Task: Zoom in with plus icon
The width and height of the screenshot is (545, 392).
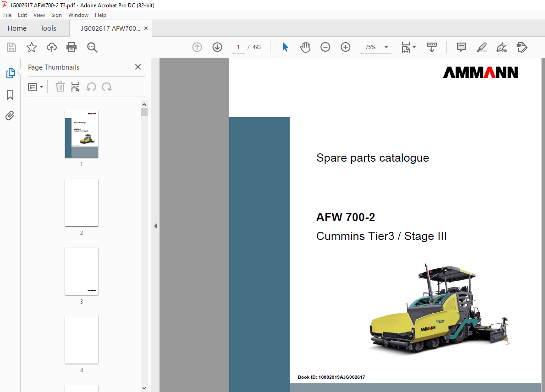Action: (x=346, y=47)
